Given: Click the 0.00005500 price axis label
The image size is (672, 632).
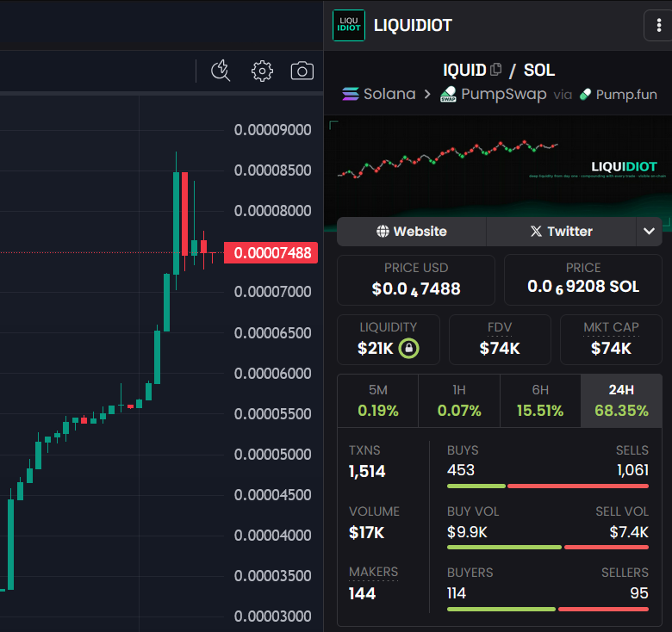Looking at the screenshot, I should click(272, 413).
